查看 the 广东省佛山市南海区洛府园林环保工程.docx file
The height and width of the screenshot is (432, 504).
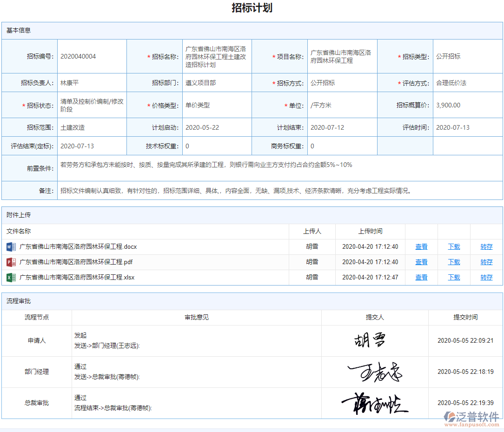pos(421,246)
